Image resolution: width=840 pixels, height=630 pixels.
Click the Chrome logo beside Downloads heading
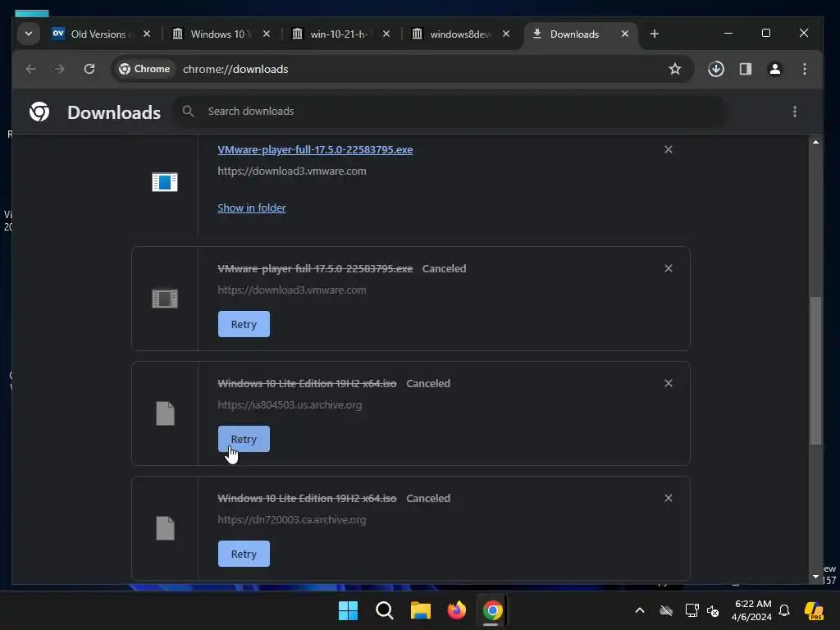pyautogui.click(x=39, y=112)
